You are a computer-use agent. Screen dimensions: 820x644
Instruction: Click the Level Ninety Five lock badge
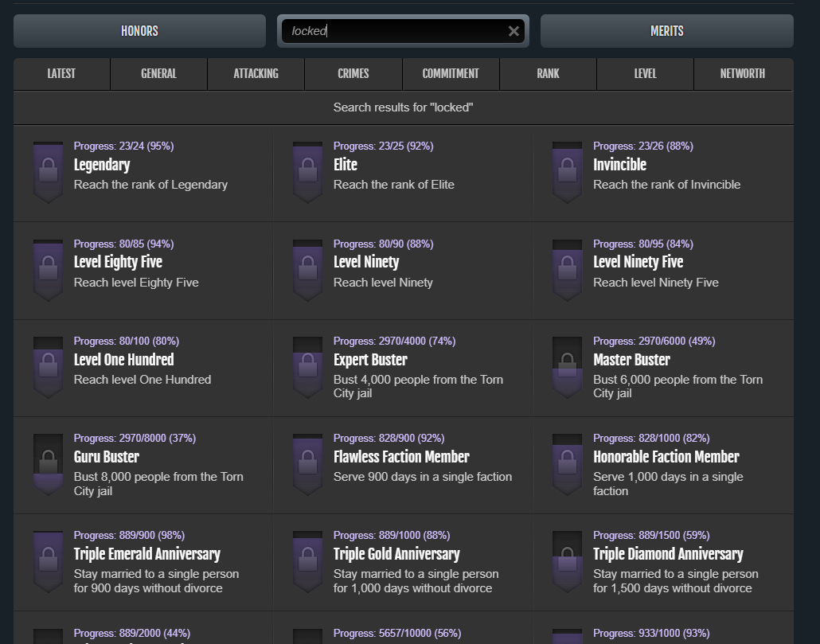point(568,270)
